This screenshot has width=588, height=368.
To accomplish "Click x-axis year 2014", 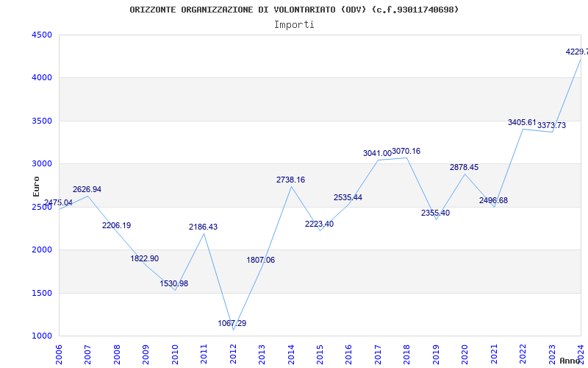I will [291, 355].
